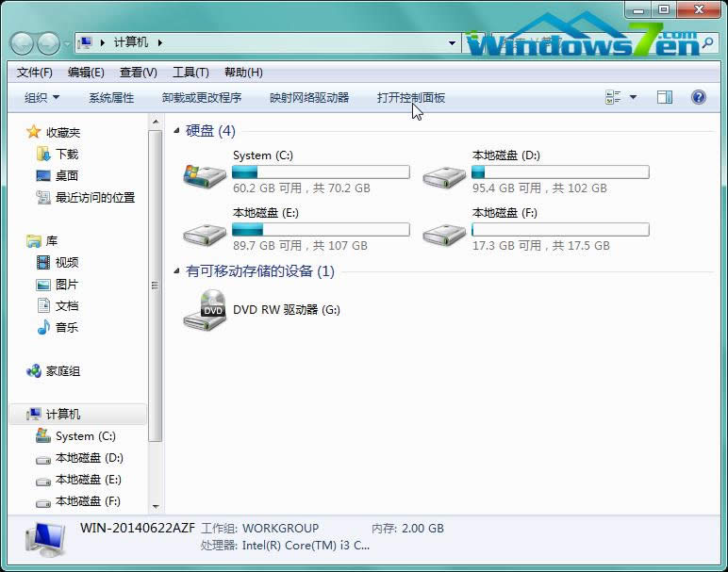
Task: Click the Favorites star icon
Action: pyautogui.click(x=33, y=132)
